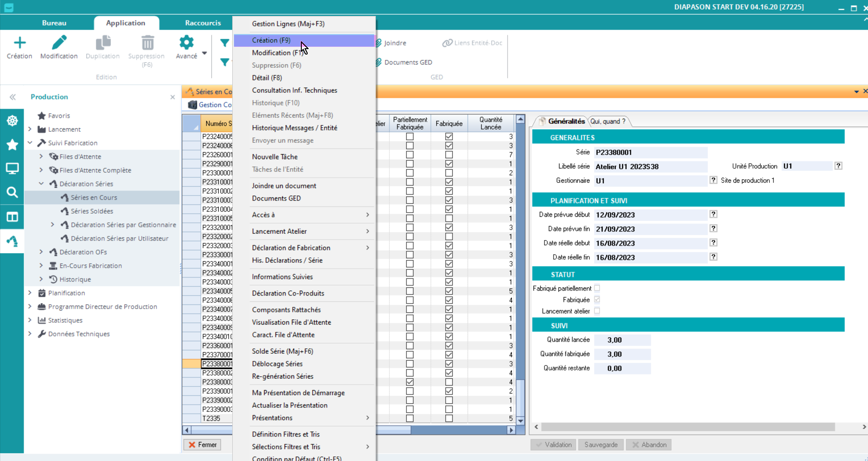Click the Modification pencil icon

click(59, 43)
